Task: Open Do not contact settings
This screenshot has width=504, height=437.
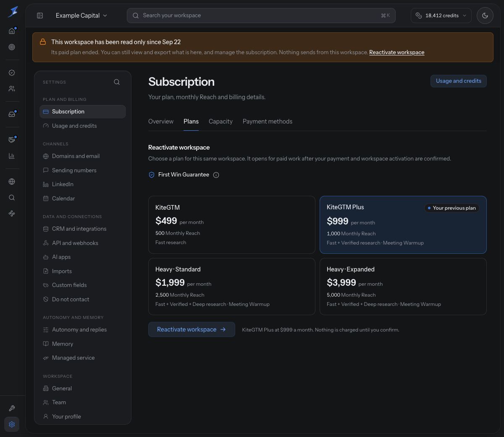Action: (x=83, y=299)
